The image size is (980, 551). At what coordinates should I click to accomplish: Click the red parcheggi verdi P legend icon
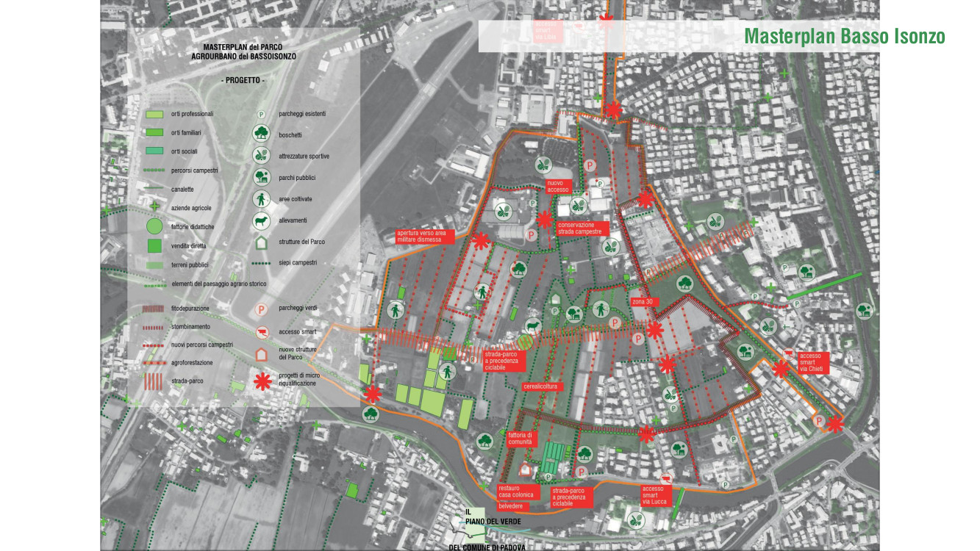click(x=260, y=311)
